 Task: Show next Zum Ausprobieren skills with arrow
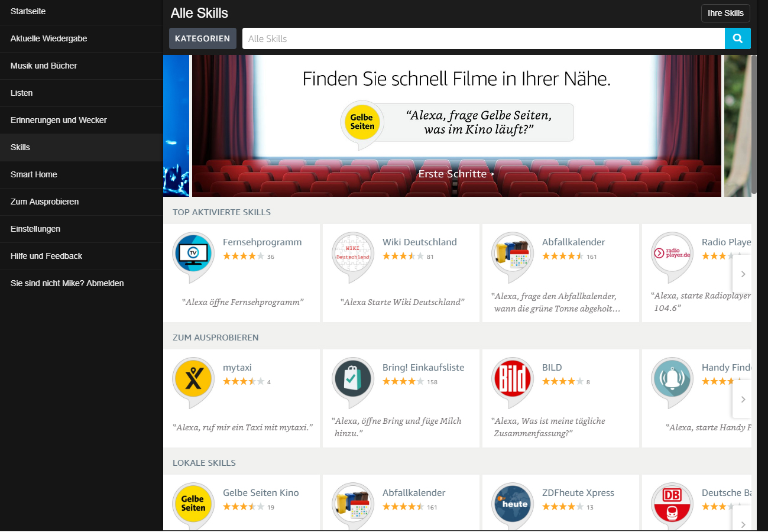pos(743,399)
